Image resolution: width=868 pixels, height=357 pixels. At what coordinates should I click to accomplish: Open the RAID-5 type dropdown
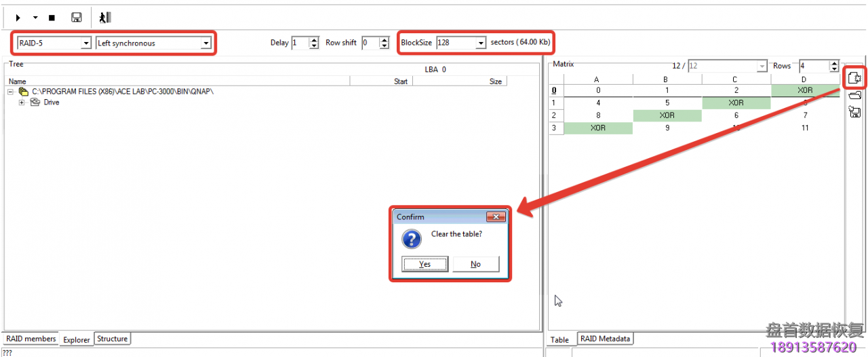point(85,43)
